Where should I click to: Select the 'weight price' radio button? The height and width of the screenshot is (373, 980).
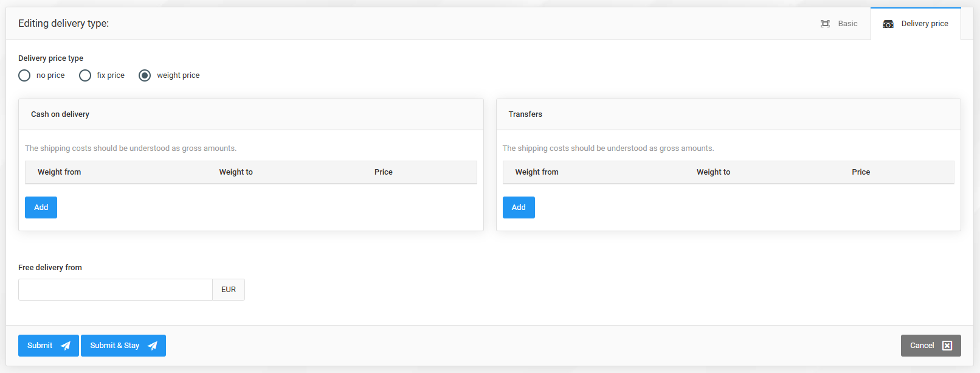click(145, 75)
